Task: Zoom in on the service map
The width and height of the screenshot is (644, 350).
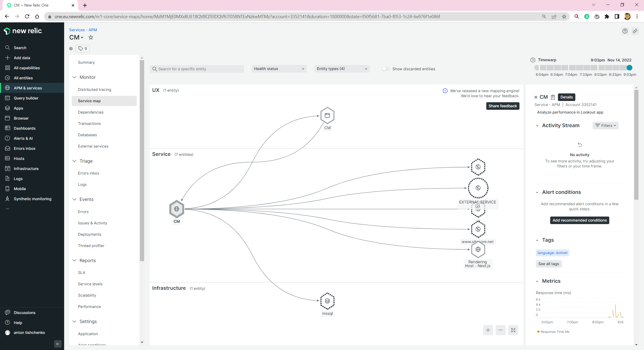Action: tap(488, 330)
